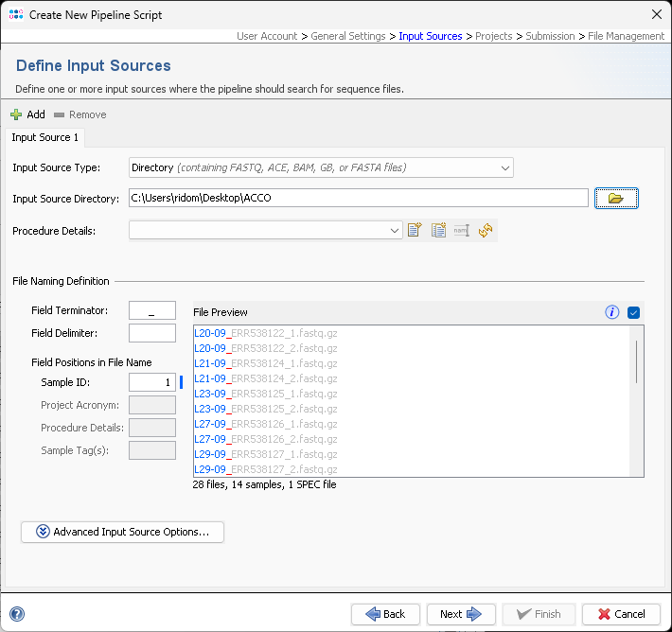Toggle the File Preview checkbox
672x632 pixels.
pyautogui.click(x=634, y=312)
